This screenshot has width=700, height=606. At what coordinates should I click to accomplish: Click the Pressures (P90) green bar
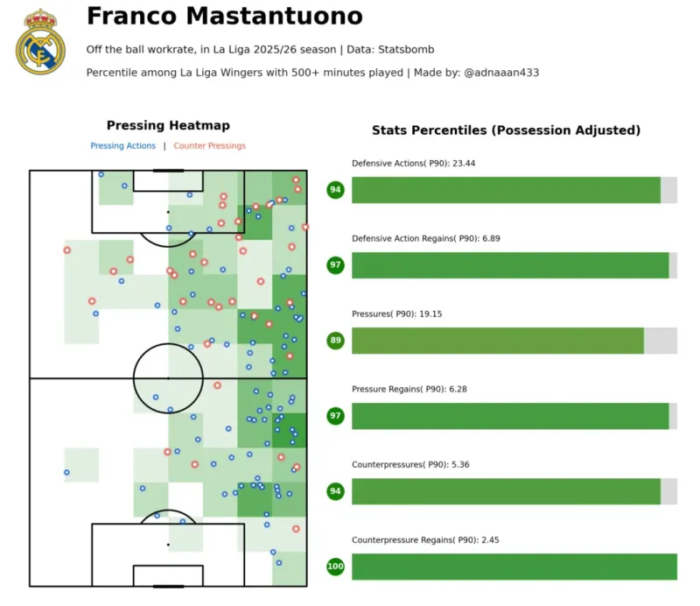(497, 341)
